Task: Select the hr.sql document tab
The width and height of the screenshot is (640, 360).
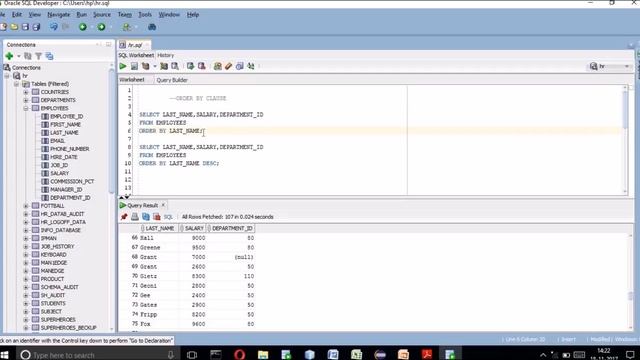Action: pos(135,45)
